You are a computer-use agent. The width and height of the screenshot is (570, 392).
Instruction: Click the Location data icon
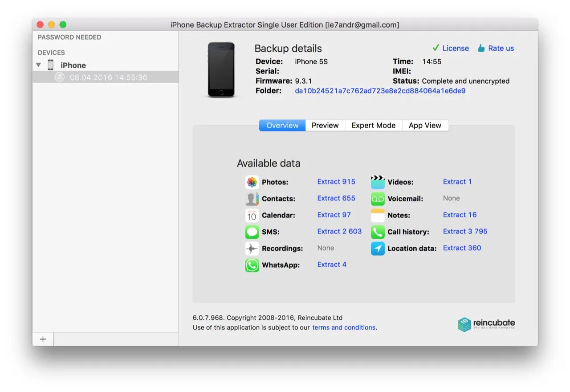(377, 249)
